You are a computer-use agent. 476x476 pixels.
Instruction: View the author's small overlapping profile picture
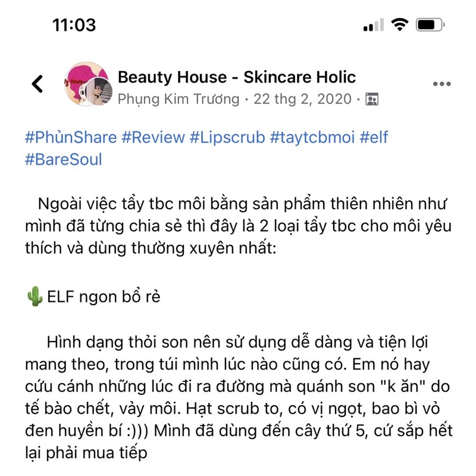[98, 92]
